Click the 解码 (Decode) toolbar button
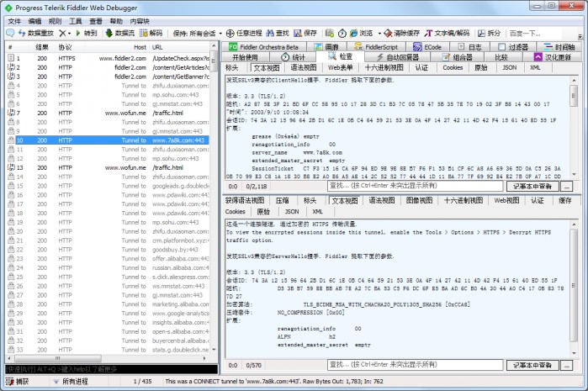 [x=151, y=33]
